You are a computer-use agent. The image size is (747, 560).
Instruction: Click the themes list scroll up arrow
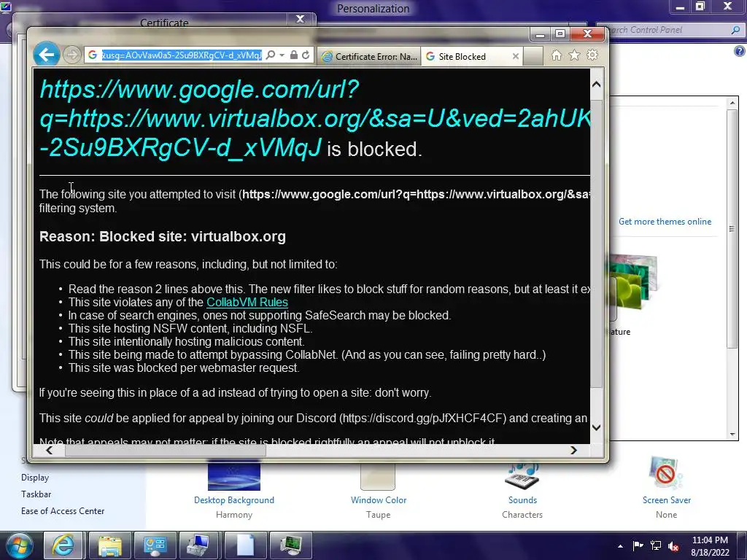[x=732, y=102]
